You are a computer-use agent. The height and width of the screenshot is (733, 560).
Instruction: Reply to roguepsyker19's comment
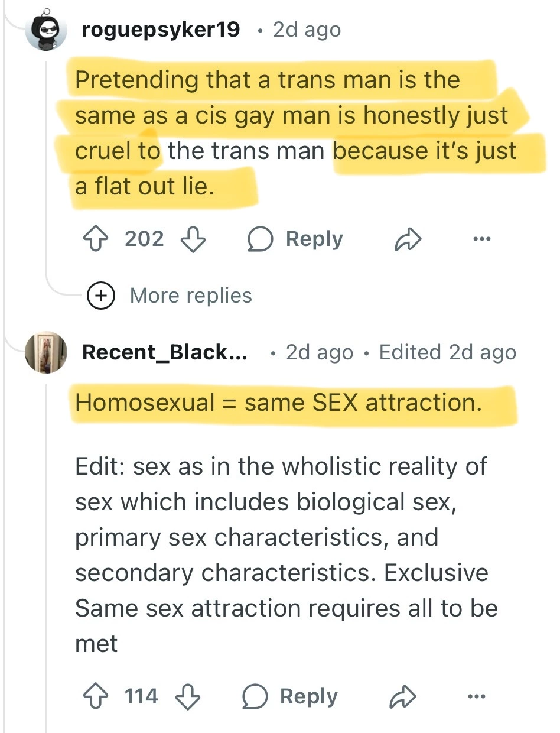click(x=295, y=239)
